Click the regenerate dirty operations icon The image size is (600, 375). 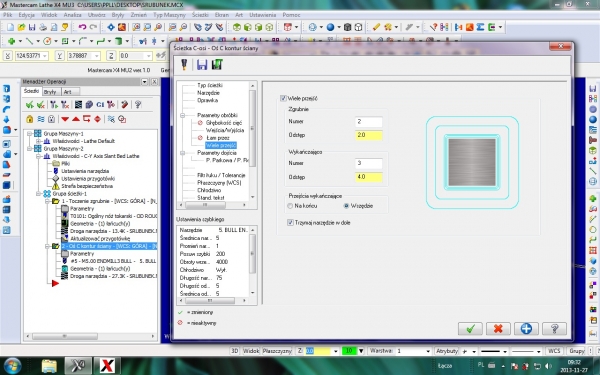pos(65,104)
